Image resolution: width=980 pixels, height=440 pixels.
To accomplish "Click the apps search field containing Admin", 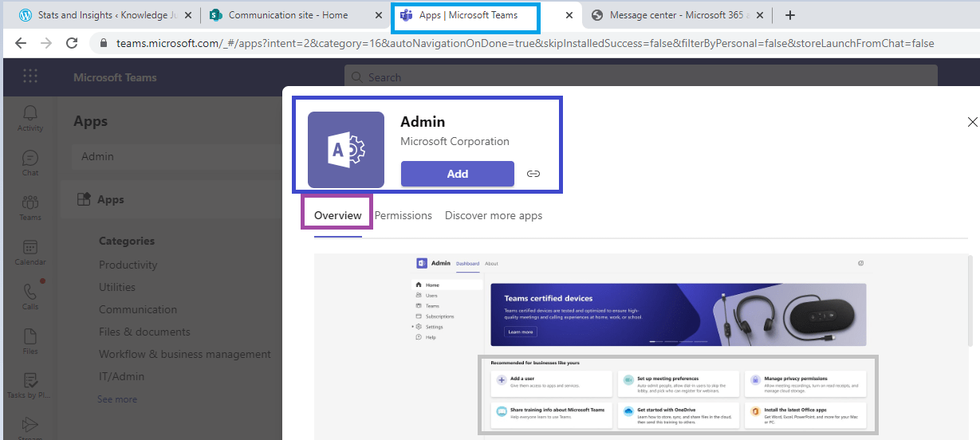I will [175, 157].
